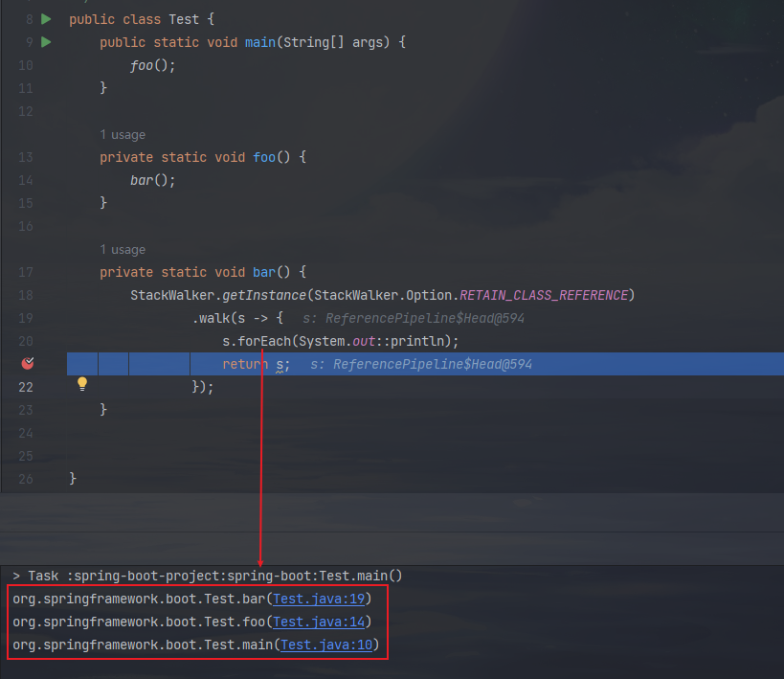Click the underlined variable s in return statement

(280, 365)
